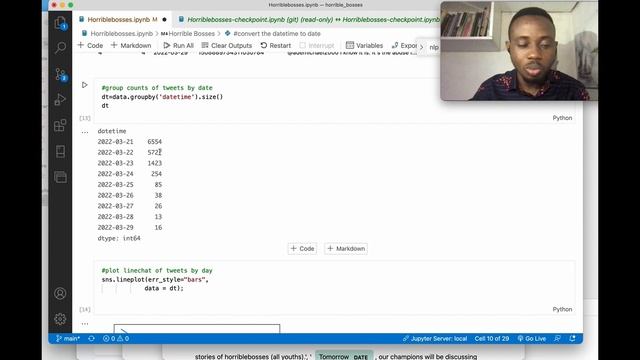The width and height of the screenshot is (640, 360).
Task: Open the Search view in activity bar
Action: (60, 48)
